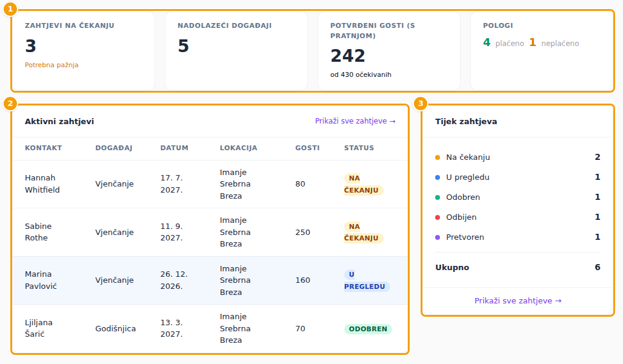This screenshot has height=364, width=623.
Task: Click the green "ODOBREN" status badge
Action: pos(368,329)
